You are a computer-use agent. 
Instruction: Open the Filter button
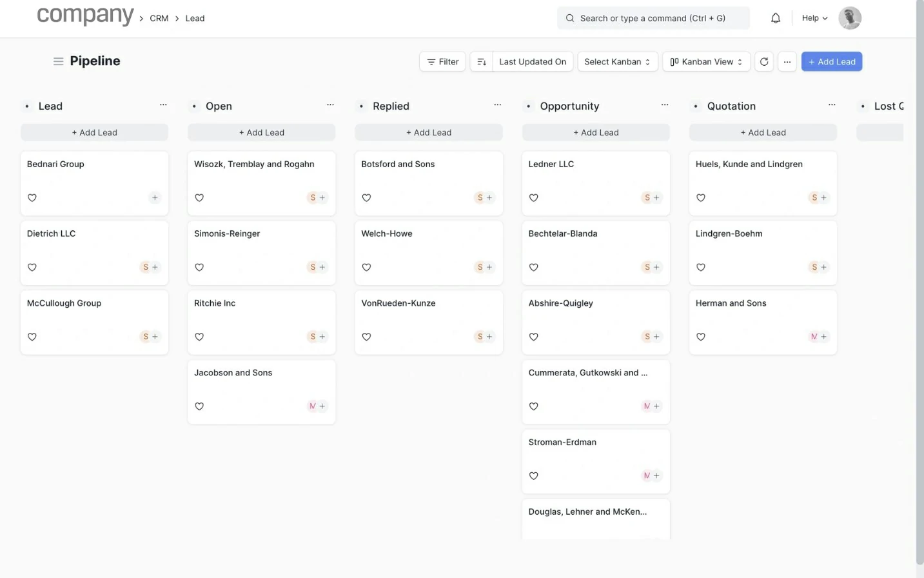(442, 62)
